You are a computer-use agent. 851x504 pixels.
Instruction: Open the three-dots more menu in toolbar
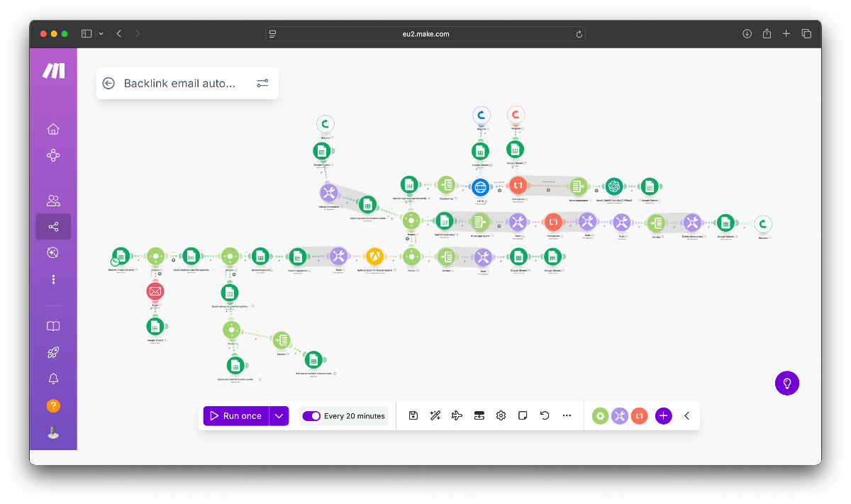(567, 416)
